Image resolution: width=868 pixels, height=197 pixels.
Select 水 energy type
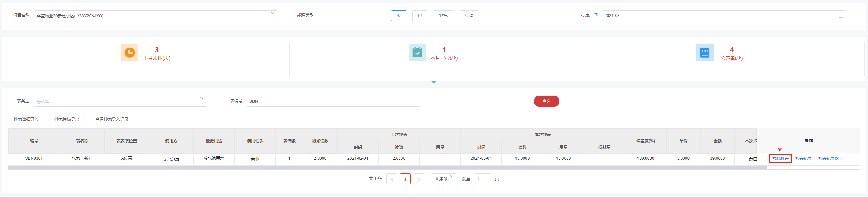pyautogui.click(x=398, y=16)
